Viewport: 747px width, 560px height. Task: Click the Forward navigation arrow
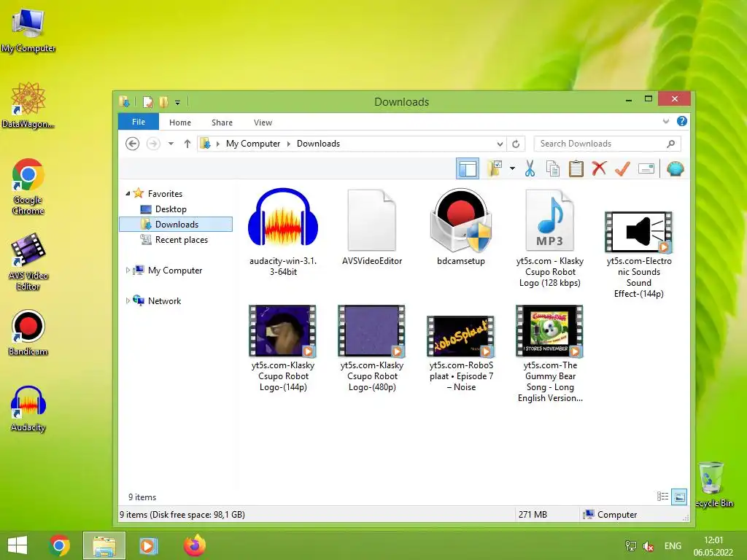pyautogui.click(x=153, y=144)
